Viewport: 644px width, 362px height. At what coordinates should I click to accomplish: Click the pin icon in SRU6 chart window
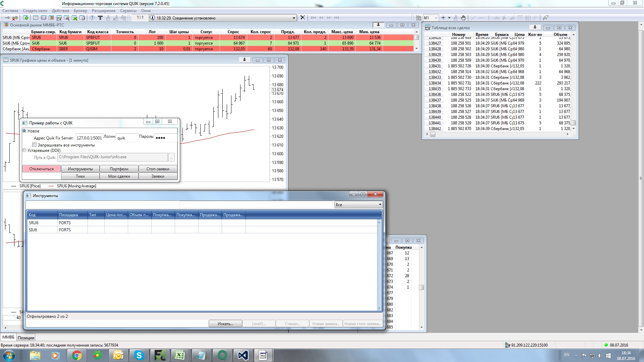245,60
